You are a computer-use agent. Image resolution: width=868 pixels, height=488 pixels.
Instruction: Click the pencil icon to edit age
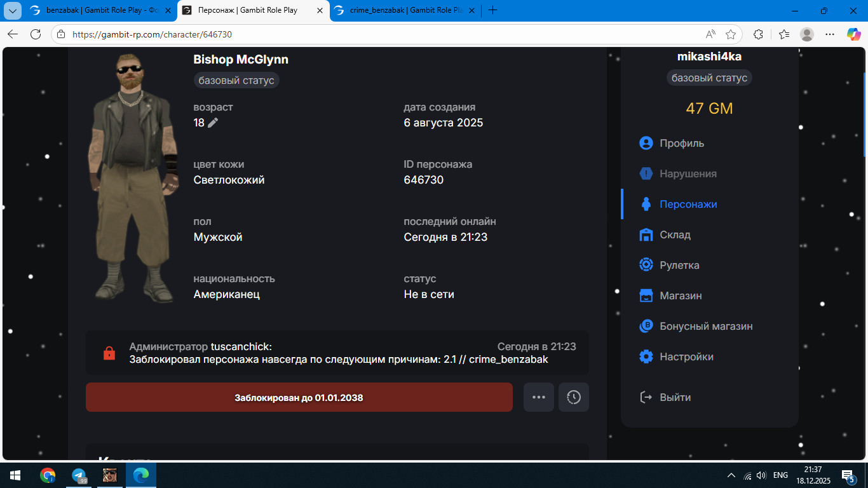tap(213, 123)
